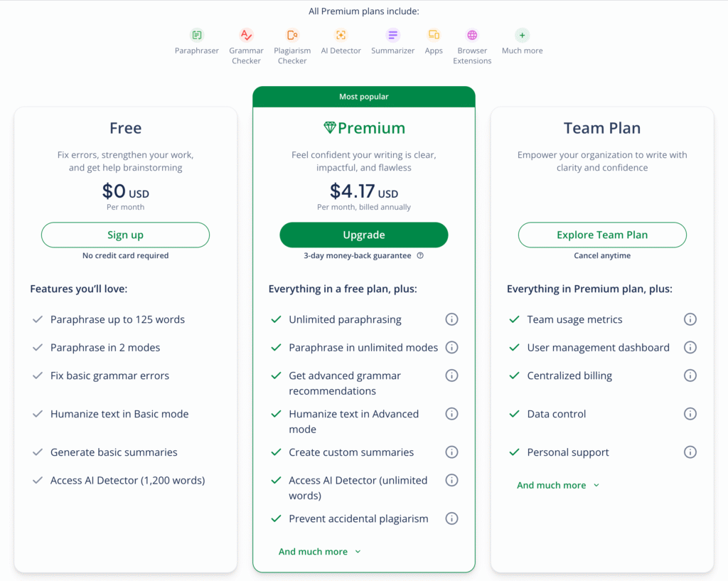Show info for Team usage metrics

click(690, 319)
